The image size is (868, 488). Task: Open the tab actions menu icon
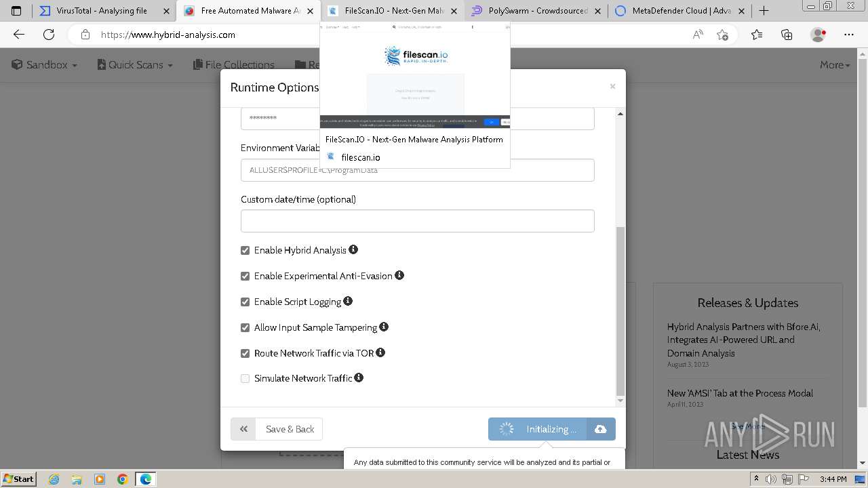[x=16, y=11]
